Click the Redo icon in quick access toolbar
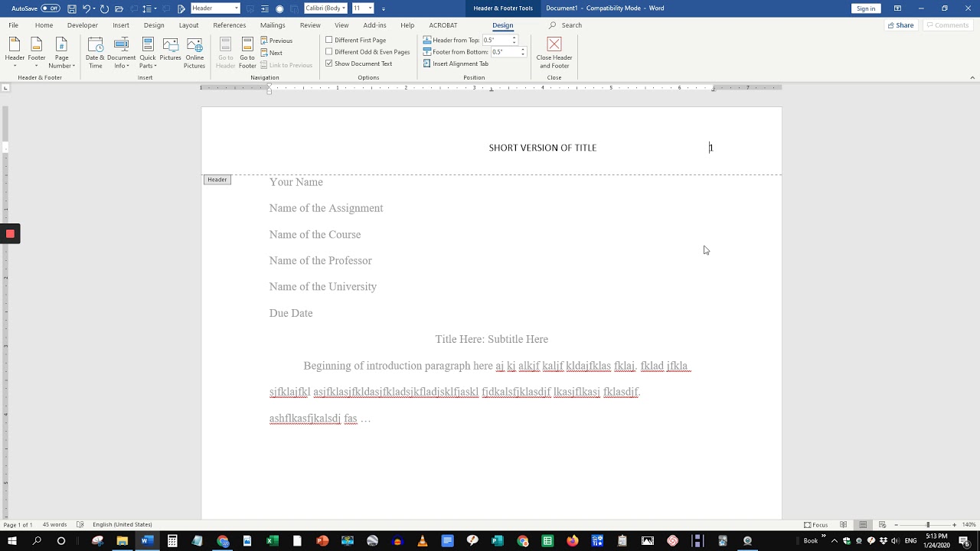Image resolution: width=980 pixels, height=551 pixels. [x=104, y=8]
